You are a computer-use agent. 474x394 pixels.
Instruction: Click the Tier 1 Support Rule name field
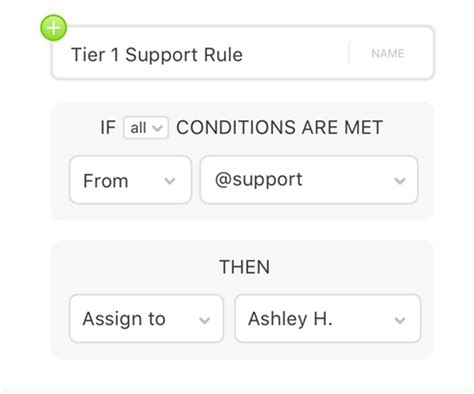(x=243, y=53)
